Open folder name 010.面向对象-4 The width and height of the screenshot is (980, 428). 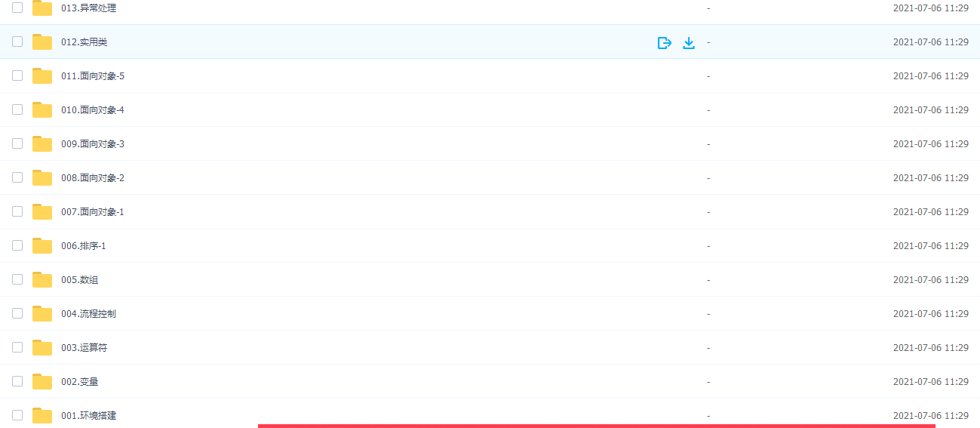[93, 110]
